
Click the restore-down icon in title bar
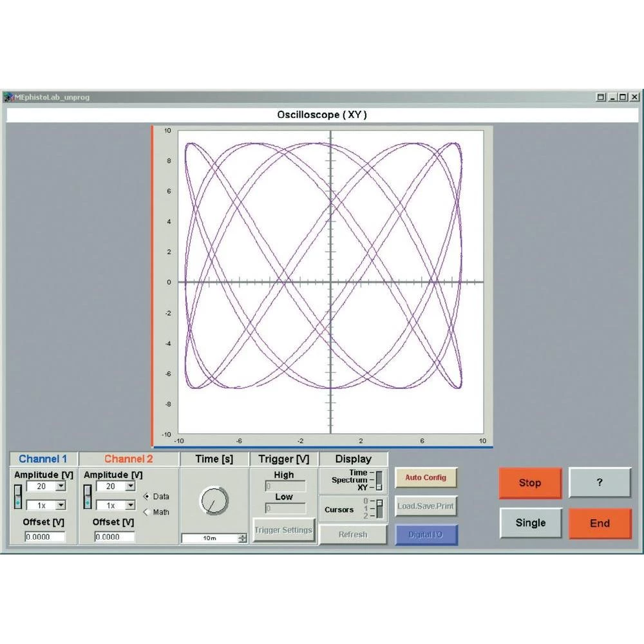pos(601,97)
